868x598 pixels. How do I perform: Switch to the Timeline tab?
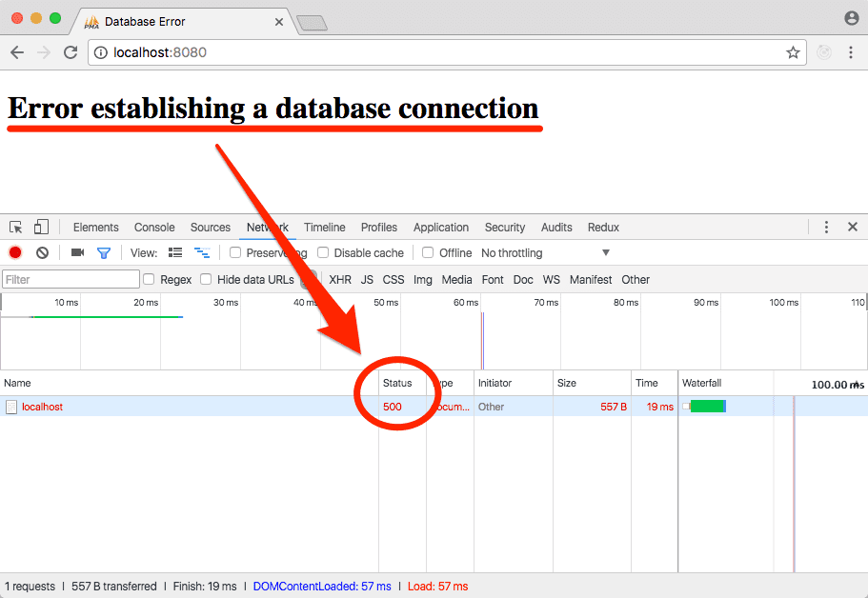324,228
